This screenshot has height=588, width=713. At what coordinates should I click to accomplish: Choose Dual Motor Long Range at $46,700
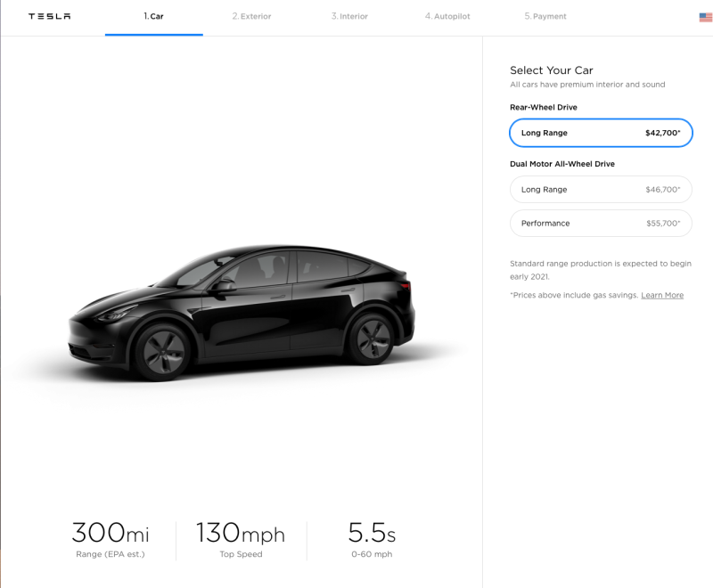(x=601, y=190)
